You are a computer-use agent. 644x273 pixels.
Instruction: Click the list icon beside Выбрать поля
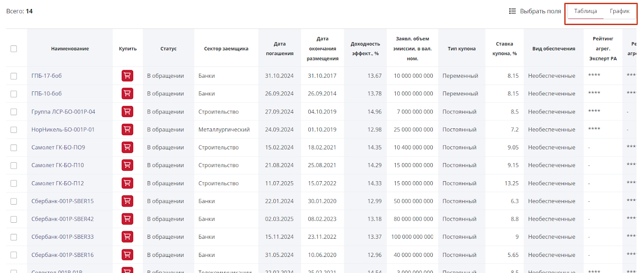(512, 11)
